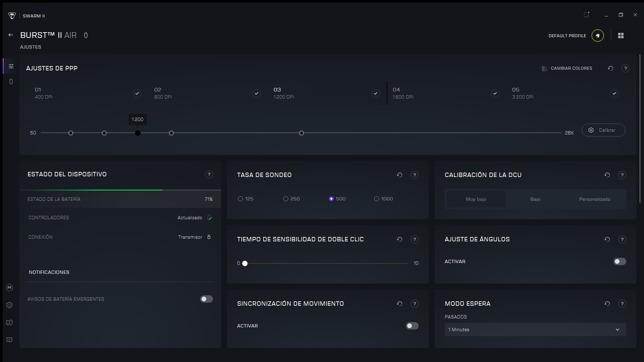The width and height of the screenshot is (644, 362).
Task: Select the Personalizado DCU calibration tab
Action: click(x=594, y=199)
